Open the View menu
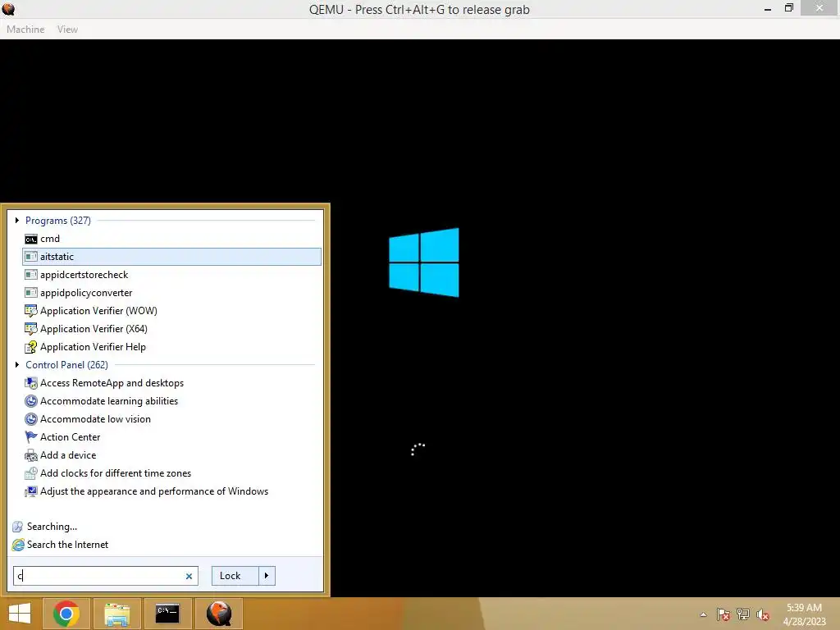The image size is (840, 630). pyautogui.click(x=67, y=30)
